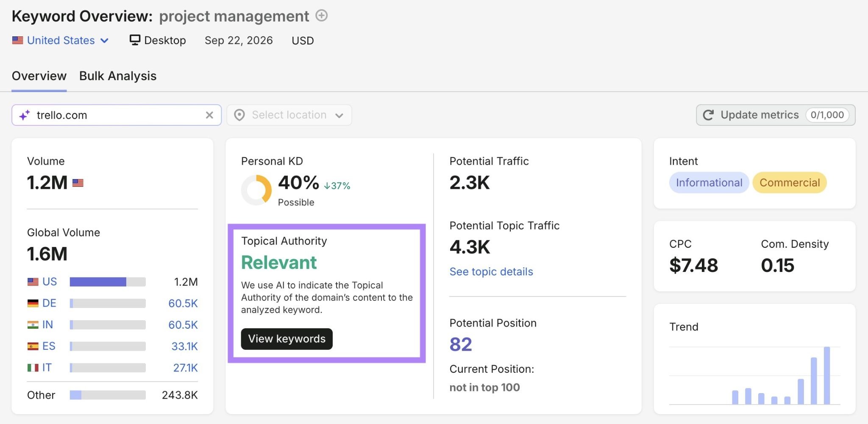This screenshot has height=424, width=868.
Task: Click the Update metrics button
Action: pos(776,115)
